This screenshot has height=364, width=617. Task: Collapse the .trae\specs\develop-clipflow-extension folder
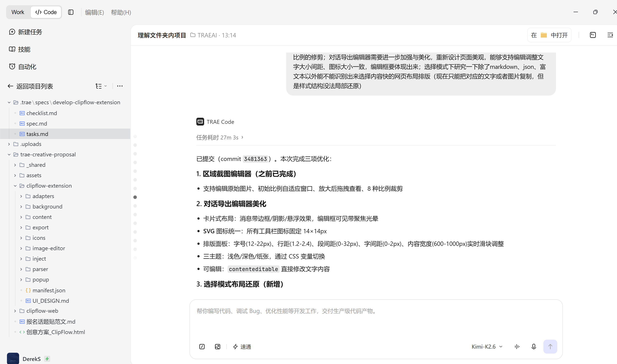click(9, 102)
